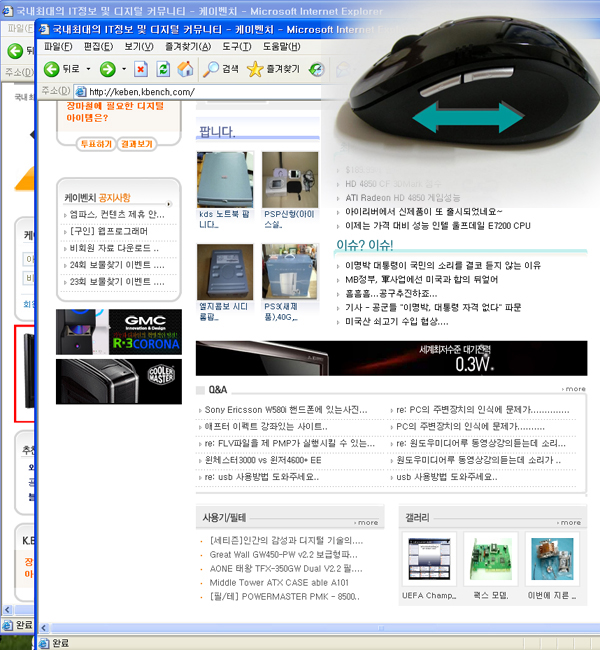Click the red X Stop icon
This screenshot has height=650, width=600.
coord(141,69)
